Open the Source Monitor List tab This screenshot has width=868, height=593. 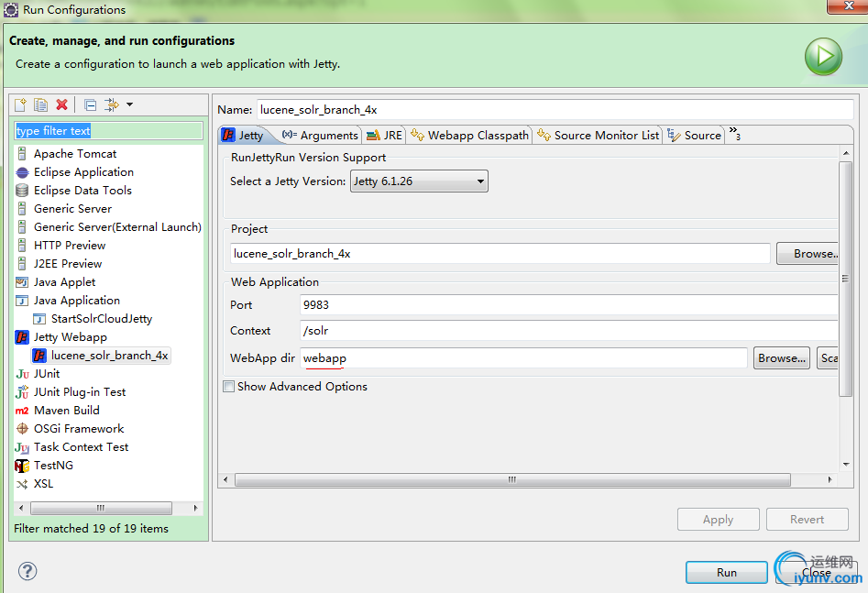pos(598,135)
